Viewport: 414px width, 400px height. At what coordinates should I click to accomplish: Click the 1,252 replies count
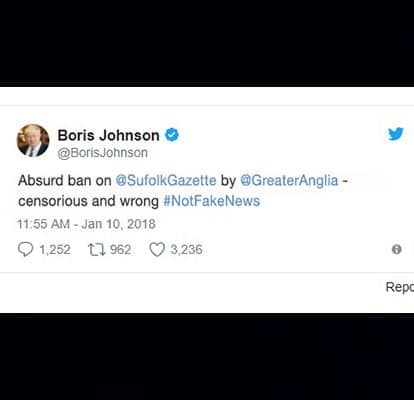[x=55, y=250]
